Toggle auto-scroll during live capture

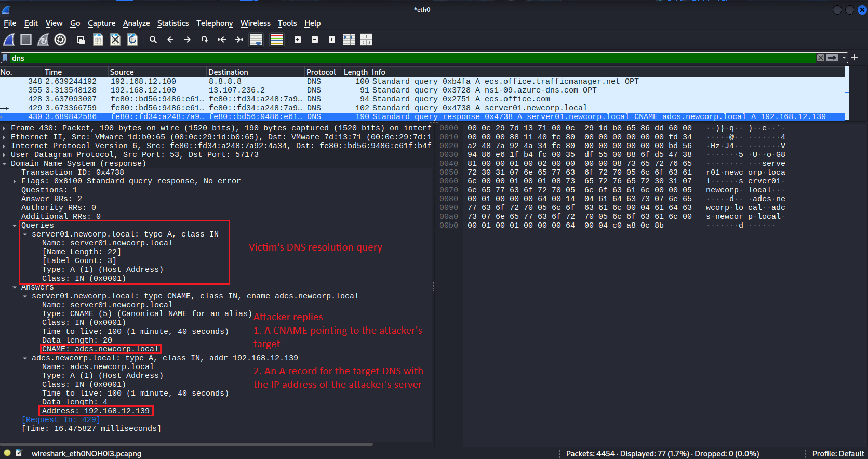pos(256,40)
